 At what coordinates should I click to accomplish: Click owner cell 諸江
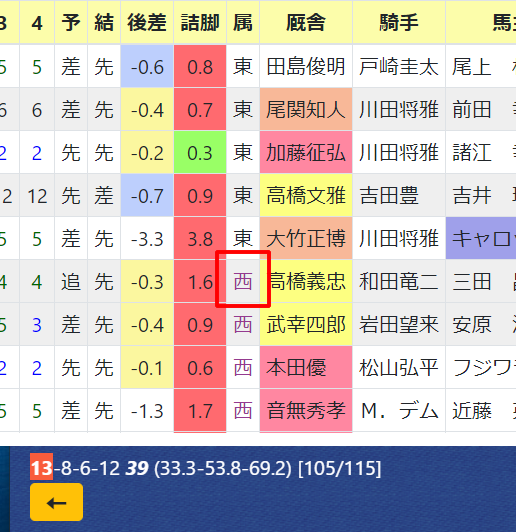tap(481, 152)
